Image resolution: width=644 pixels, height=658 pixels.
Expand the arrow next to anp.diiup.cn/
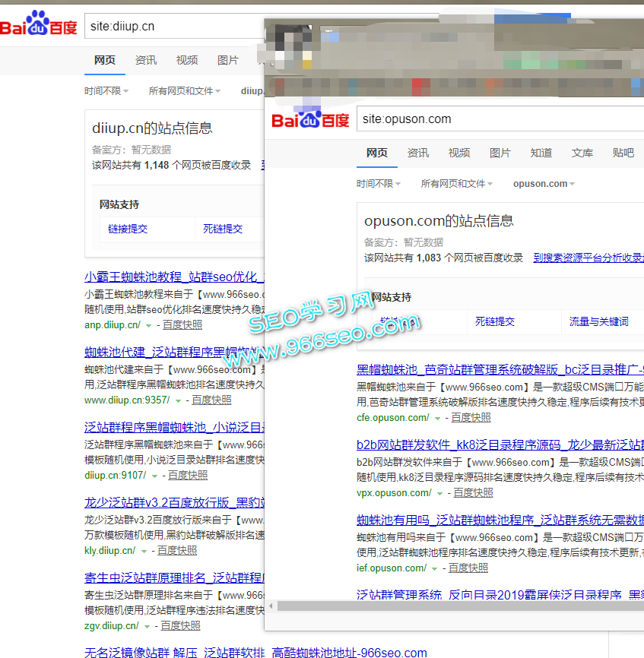coord(148,326)
